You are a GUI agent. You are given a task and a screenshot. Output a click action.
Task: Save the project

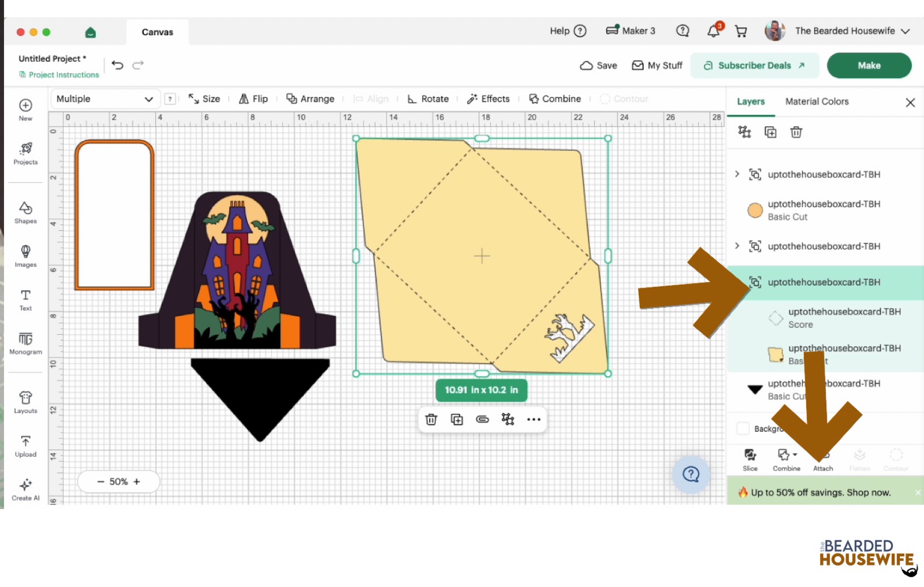tap(599, 65)
